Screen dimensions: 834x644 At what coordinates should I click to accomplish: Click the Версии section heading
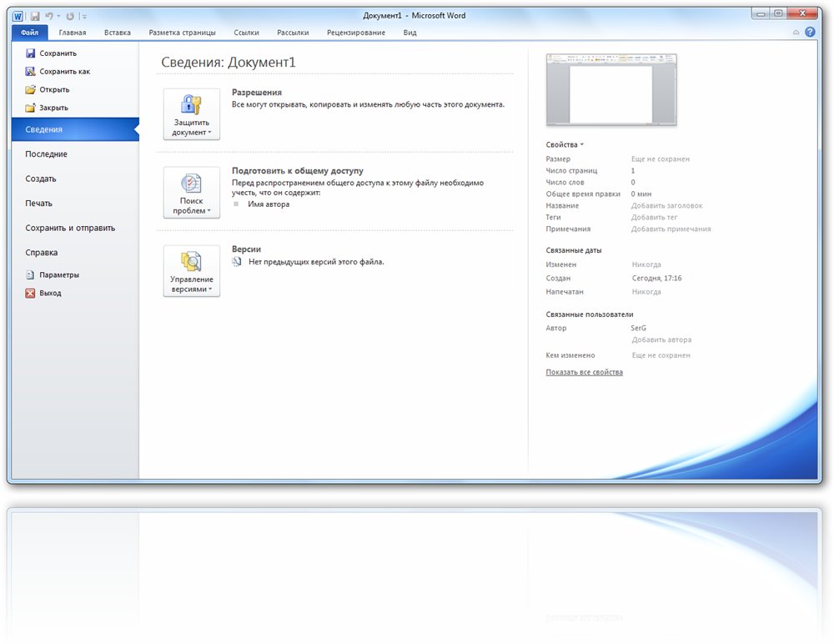[x=246, y=249]
